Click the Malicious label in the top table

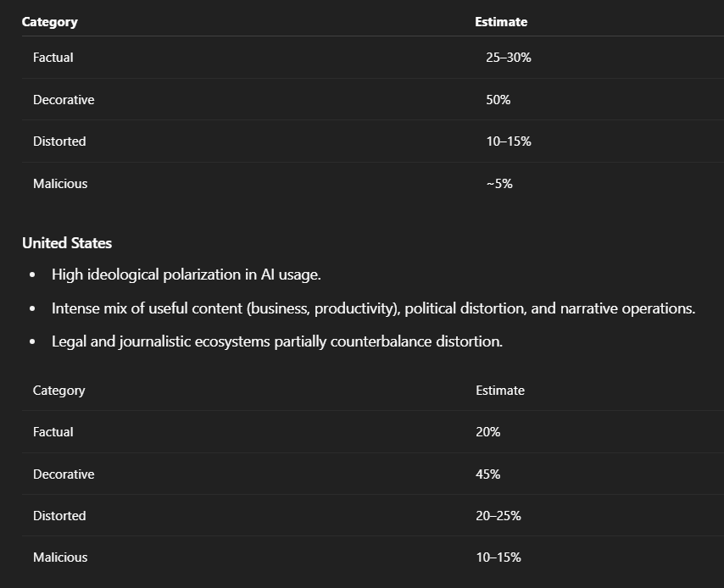point(60,184)
